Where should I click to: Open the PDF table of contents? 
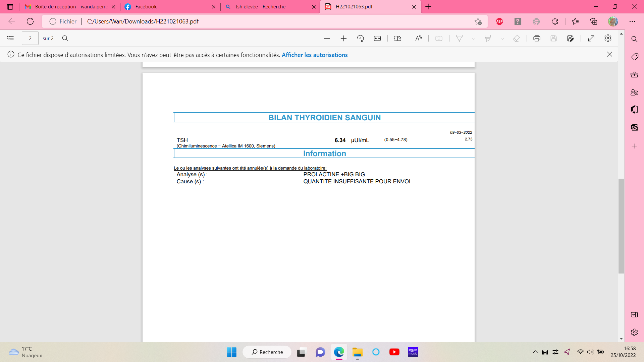coord(10,38)
